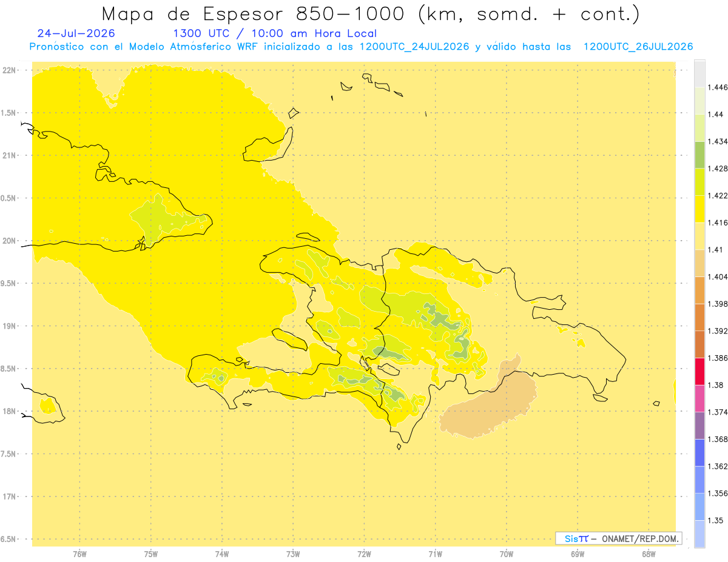
Task: Select the orange swatch between 1.398 and 1.404
Action: click(699, 290)
